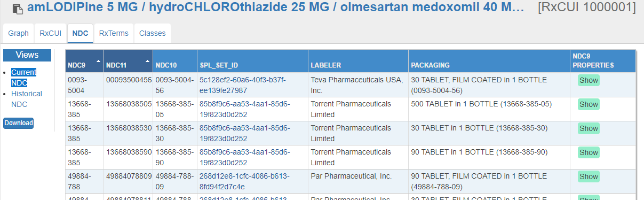Viewport: 644px width, 200px height.
Task: Download the NDC table
Action: click(19, 123)
